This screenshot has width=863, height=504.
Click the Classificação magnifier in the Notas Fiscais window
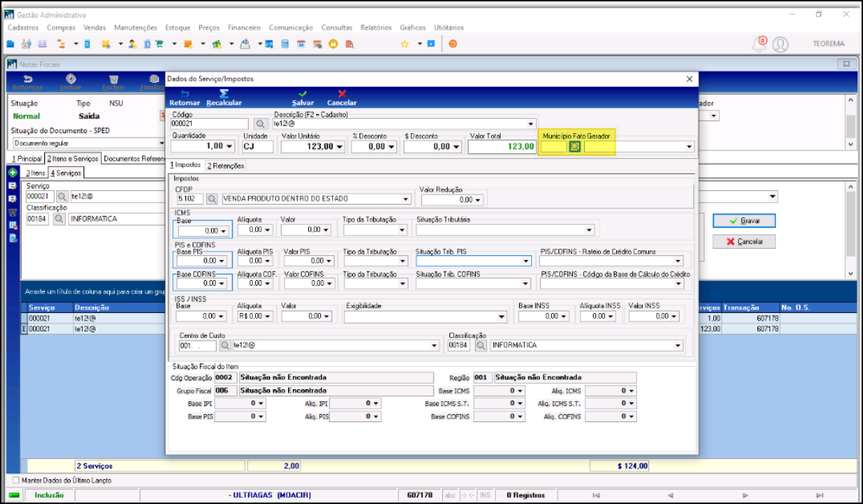(x=58, y=219)
